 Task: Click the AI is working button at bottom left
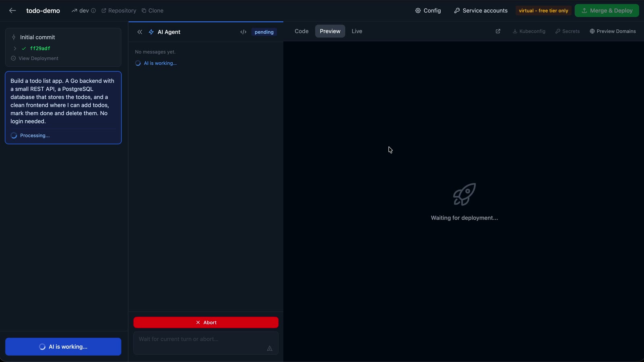63,347
